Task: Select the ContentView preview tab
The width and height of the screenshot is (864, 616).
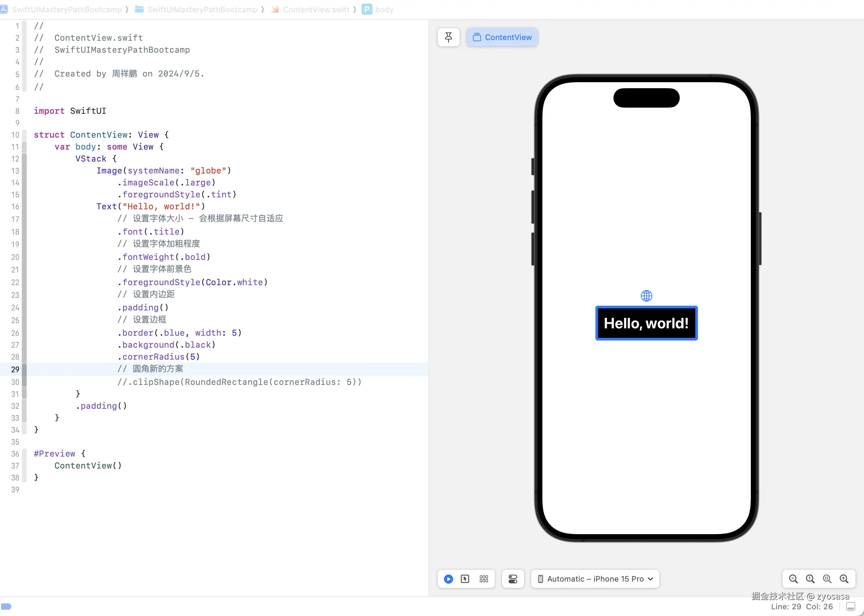Action: tap(502, 37)
